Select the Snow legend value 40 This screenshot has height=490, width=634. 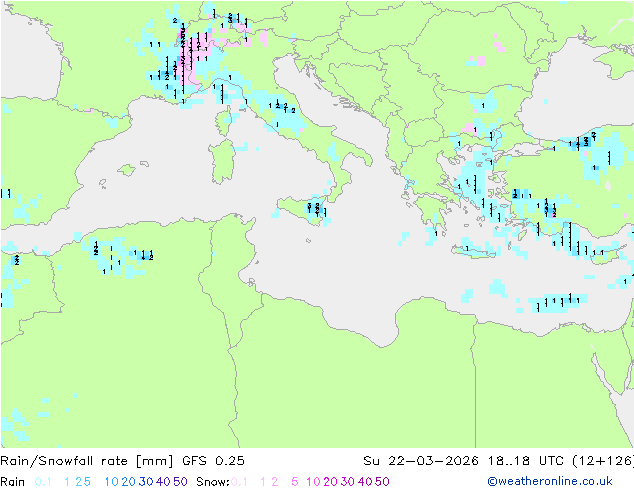point(365,482)
